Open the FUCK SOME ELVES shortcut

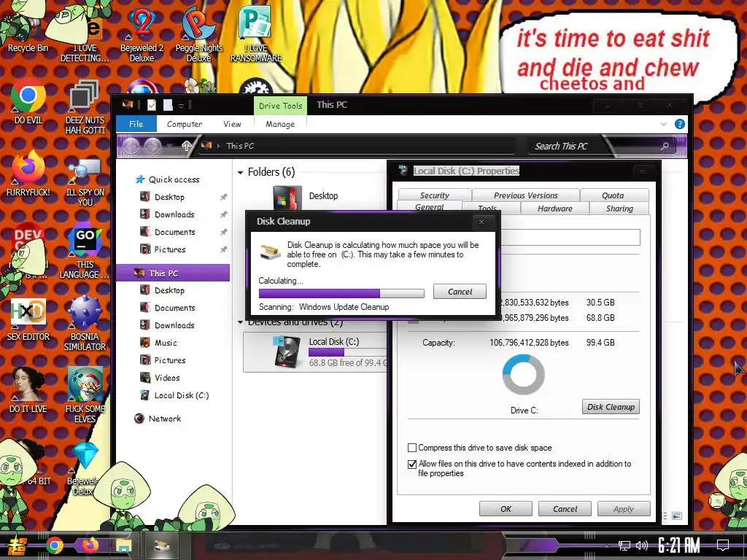[x=85, y=395]
